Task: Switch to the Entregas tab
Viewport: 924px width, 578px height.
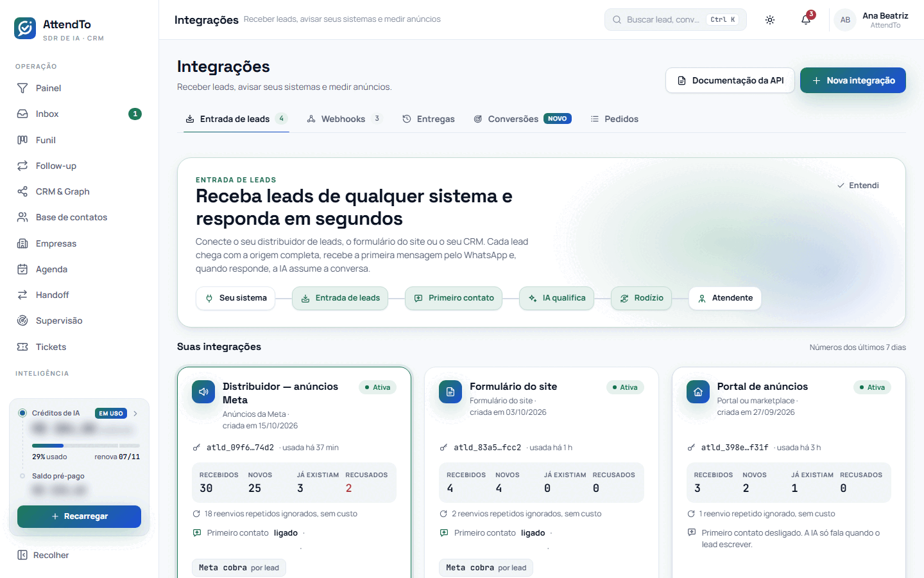Action: pos(429,119)
